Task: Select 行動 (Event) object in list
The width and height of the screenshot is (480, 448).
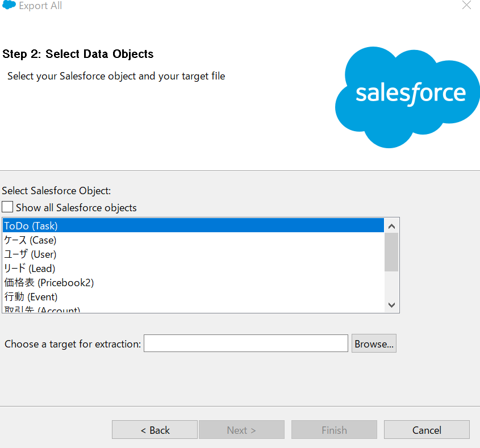Action: (x=31, y=297)
